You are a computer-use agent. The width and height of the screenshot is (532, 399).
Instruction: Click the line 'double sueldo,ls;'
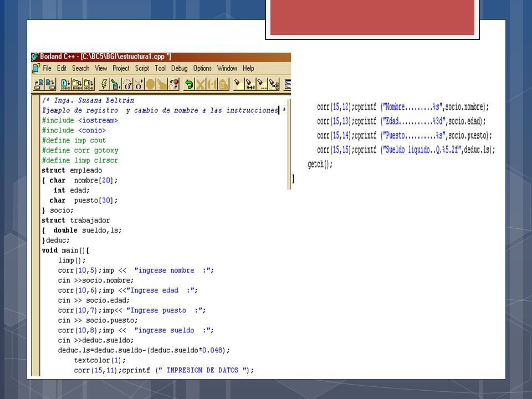click(82, 231)
